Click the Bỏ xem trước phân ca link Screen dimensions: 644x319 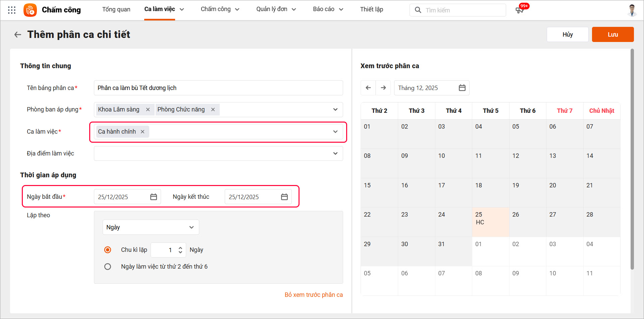click(314, 295)
